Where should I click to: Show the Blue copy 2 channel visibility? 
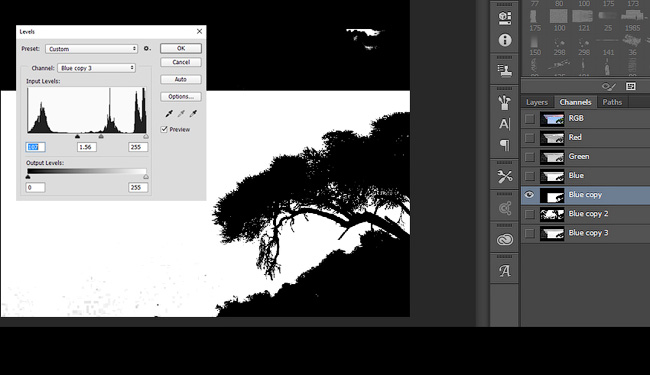pos(529,214)
